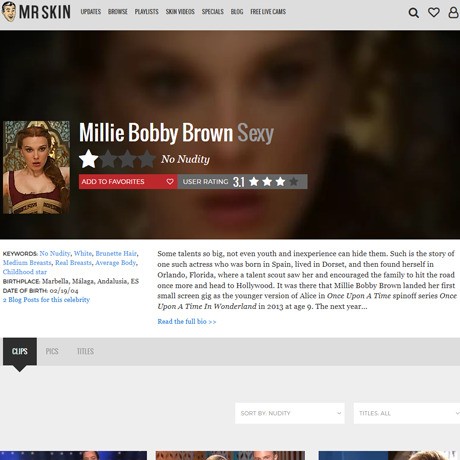
Task: Open the 2 Blog Posts link
Action: click(46, 300)
